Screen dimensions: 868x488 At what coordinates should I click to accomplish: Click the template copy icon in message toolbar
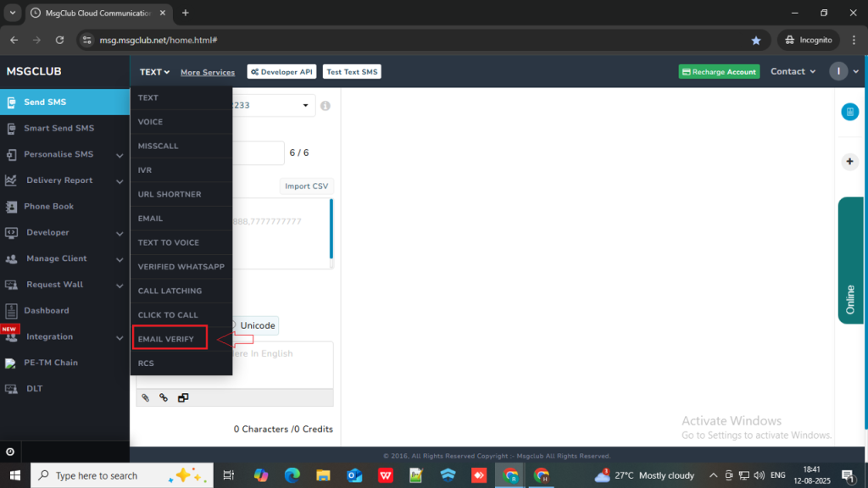click(183, 398)
